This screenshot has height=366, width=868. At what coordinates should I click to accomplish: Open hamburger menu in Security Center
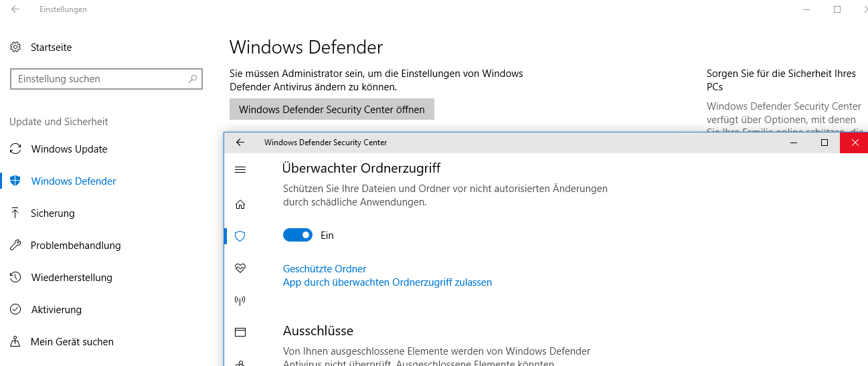point(240,170)
